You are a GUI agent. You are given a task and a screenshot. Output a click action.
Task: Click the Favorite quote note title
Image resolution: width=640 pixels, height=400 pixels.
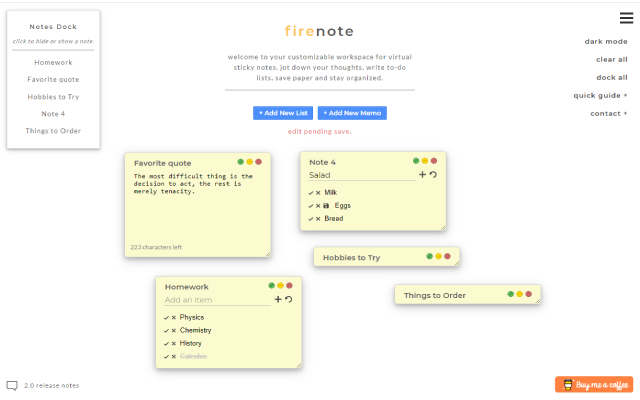click(x=162, y=163)
